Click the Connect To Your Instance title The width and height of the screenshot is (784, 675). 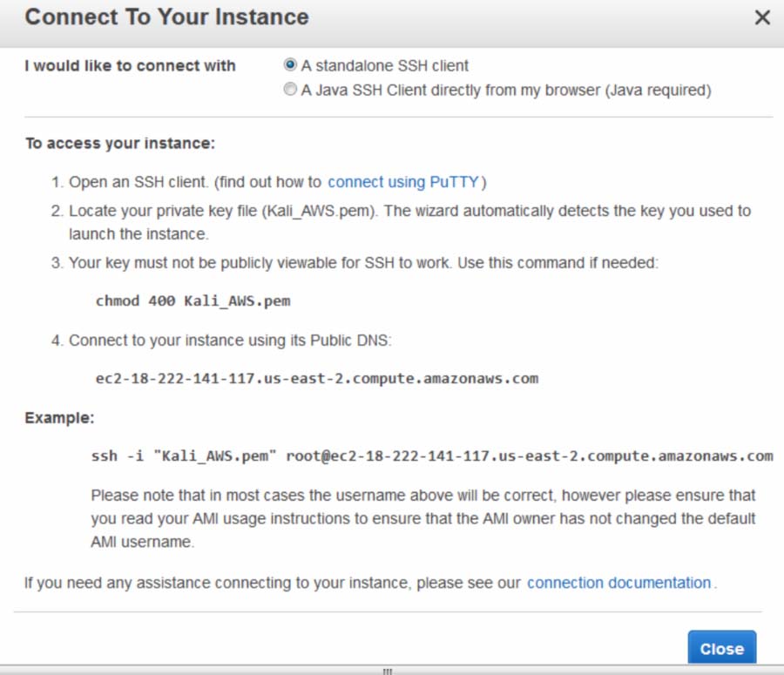(x=166, y=17)
